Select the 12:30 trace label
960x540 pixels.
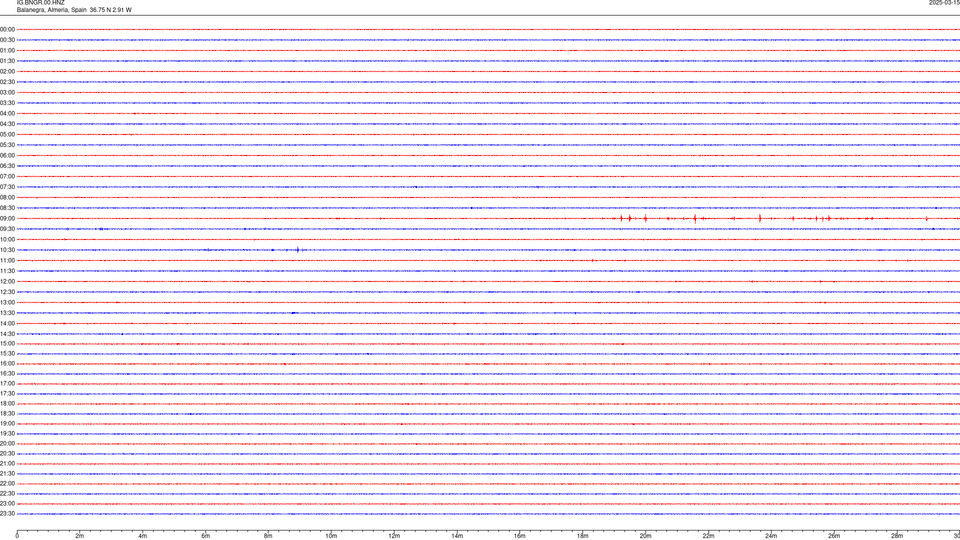[7, 292]
